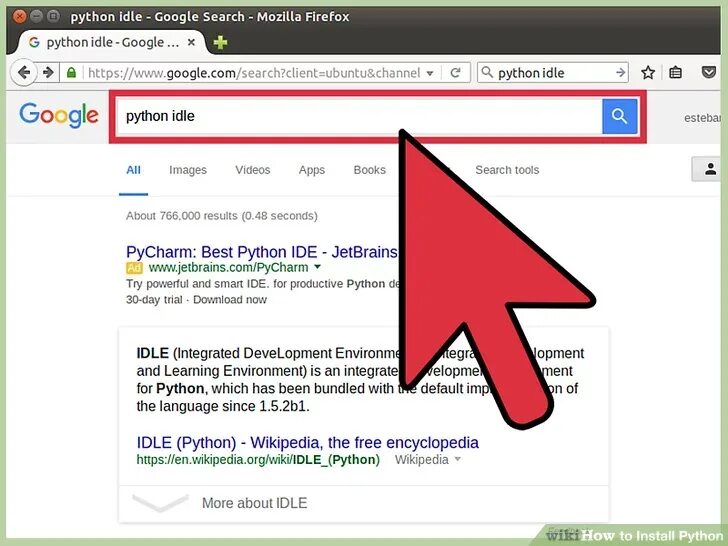Click into the Google search query field
The image size is (728, 546).
(359, 116)
